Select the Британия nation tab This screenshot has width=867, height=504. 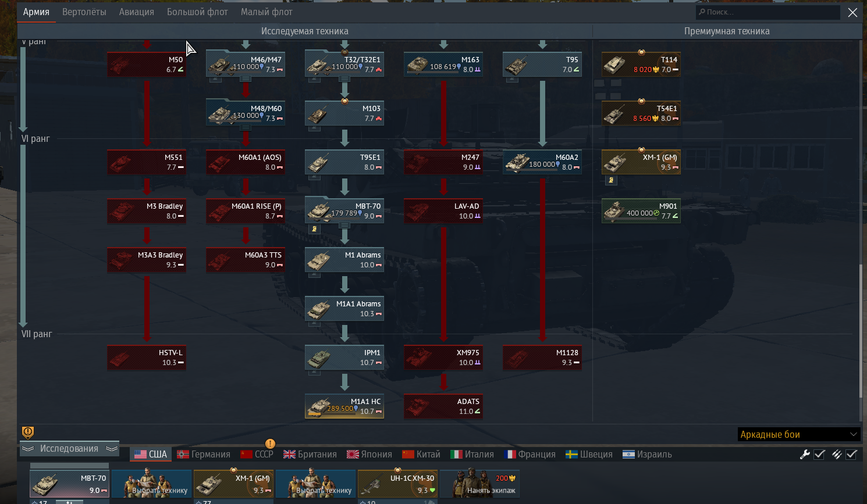pos(310,454)
